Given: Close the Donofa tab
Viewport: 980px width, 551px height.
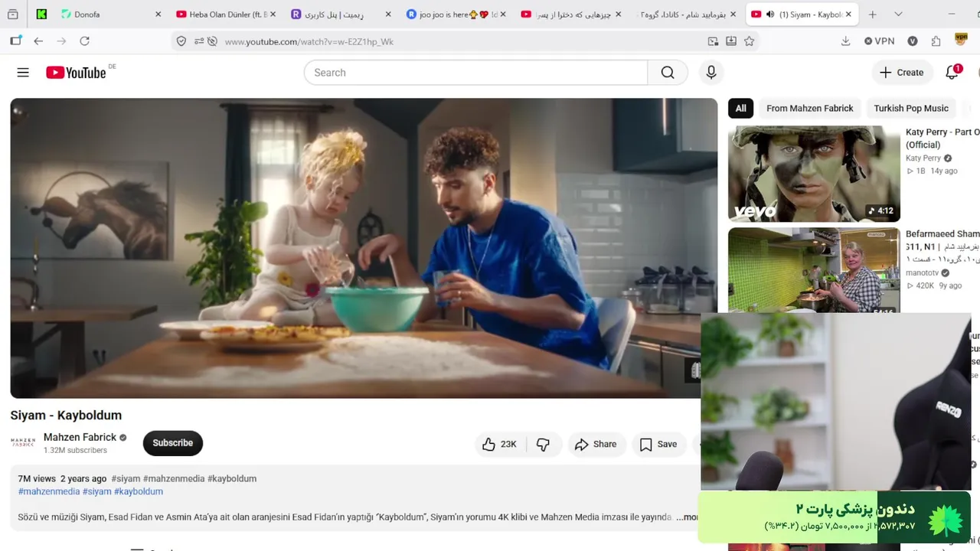Looking at the screenshot, I should (158, 15).
